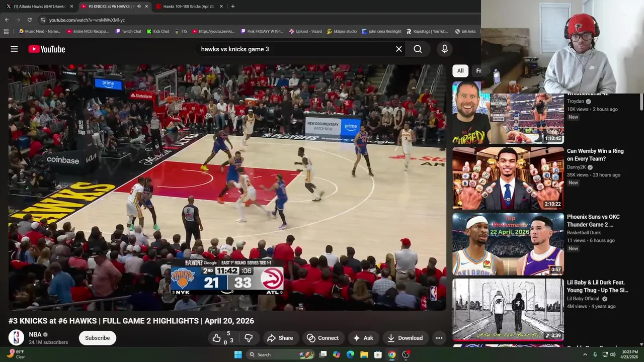Mute the tab via its speaker icon

(139, 6)
